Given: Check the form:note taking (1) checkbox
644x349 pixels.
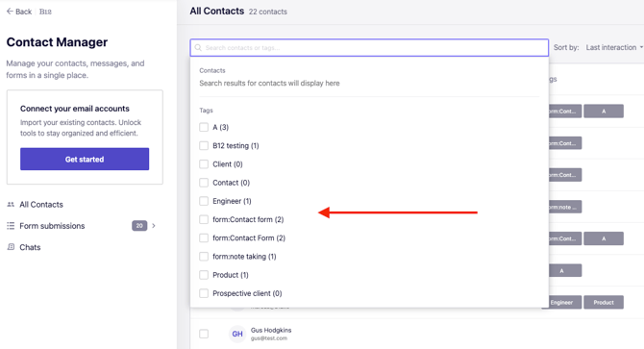Looking at the screenshot, I should (x=204, y=257).
